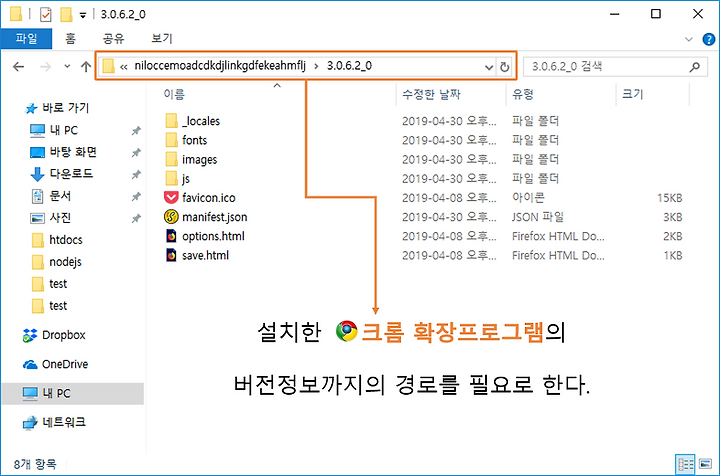Go up one folder level arrow
This screenshot has height=476, width=720.
pos(86,67)
